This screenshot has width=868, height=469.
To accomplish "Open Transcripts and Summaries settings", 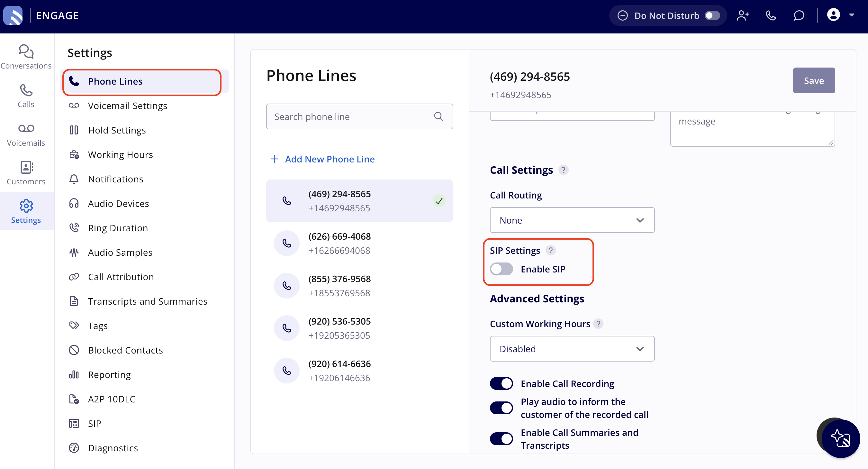I will (x=144, y=301).
